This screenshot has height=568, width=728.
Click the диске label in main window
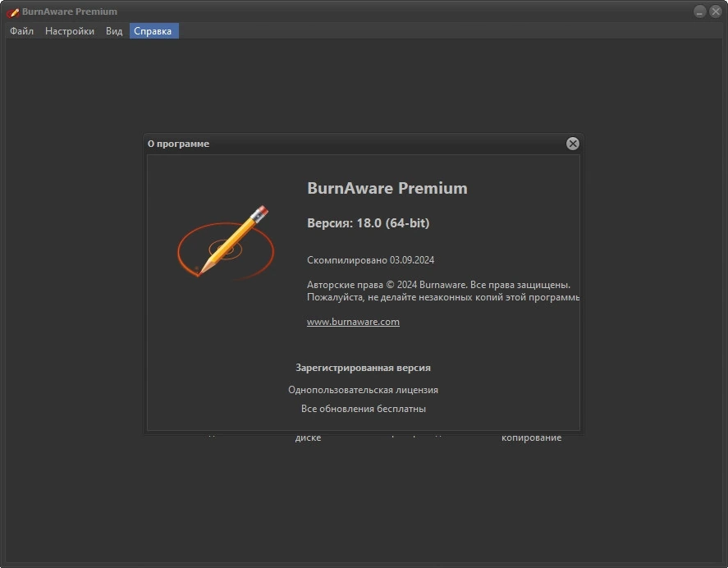(308, 438)
